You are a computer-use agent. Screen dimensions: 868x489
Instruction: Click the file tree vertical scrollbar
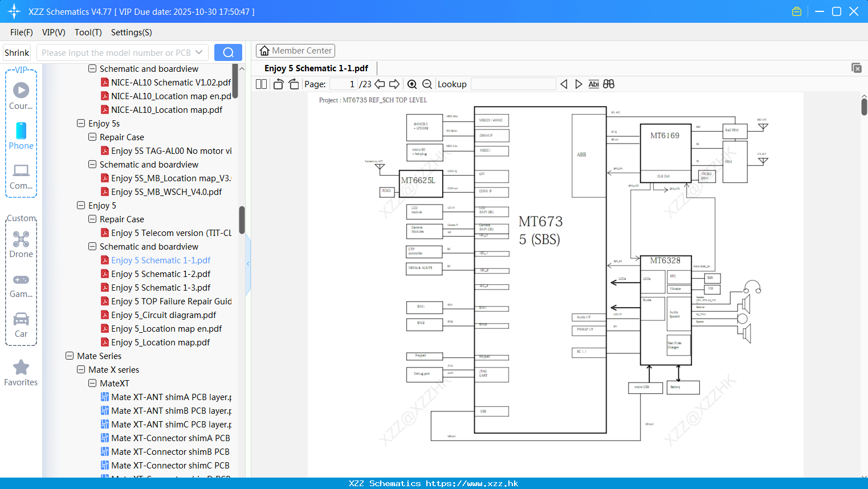tap(242, 220)
